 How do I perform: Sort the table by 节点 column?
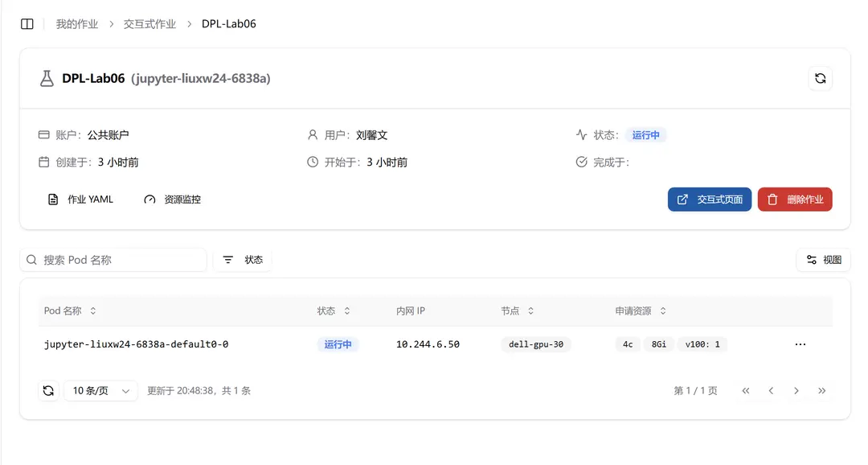(518, 311)
